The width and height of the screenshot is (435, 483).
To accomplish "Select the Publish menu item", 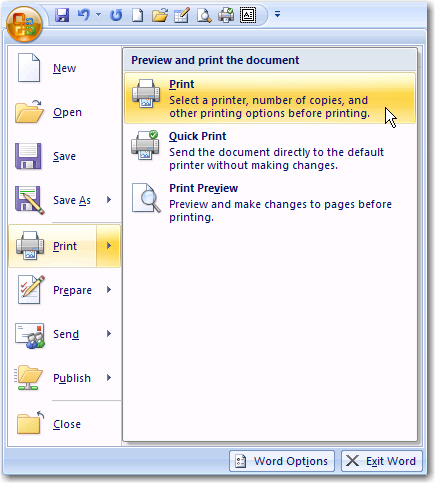I will click(x=64, y=378).
